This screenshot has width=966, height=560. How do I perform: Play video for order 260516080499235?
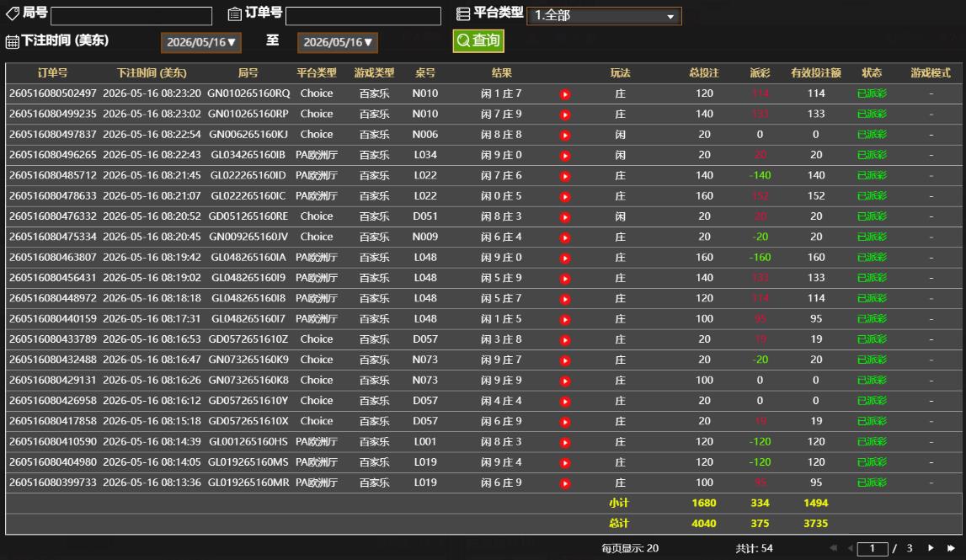(565, 115)
